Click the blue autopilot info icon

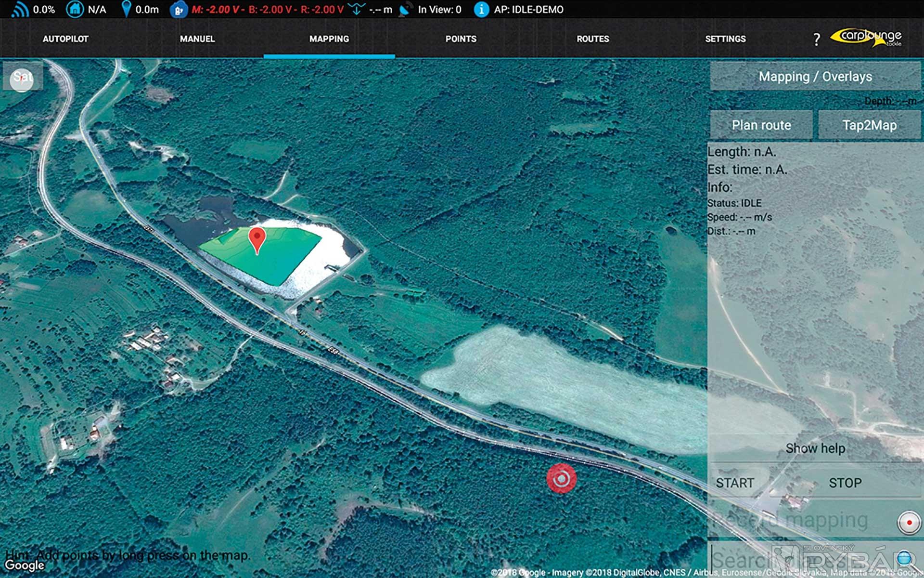481,9
